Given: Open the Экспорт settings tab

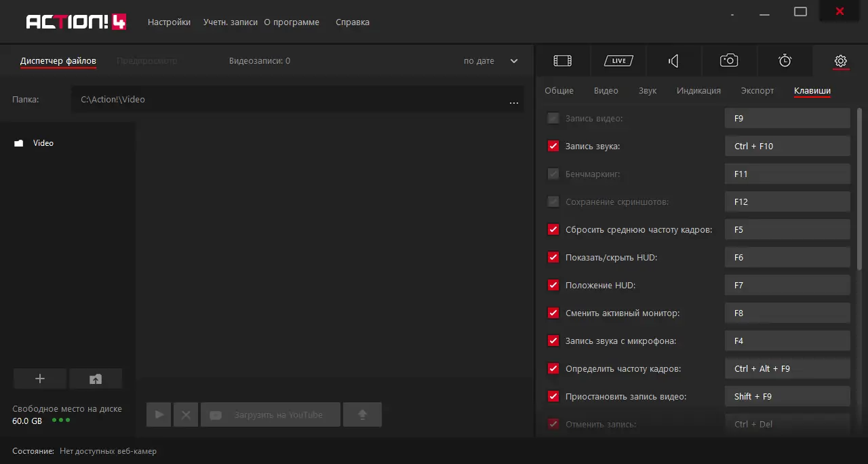Looking at the screenshot, I should (757, 90).
